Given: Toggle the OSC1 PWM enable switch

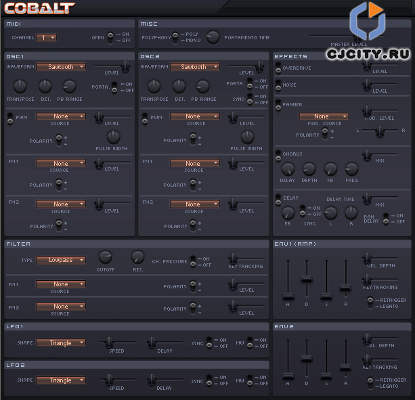Looking at the screenshot, I should pyautogui.click(x=11, y=119).
